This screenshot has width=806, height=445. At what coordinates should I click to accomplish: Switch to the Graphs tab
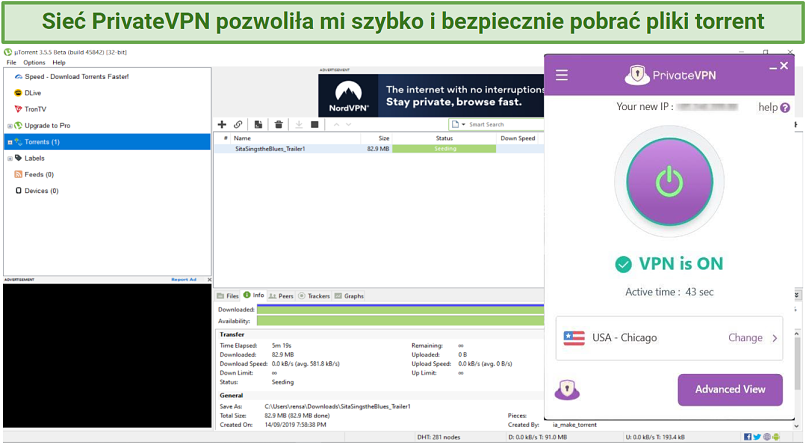coord(349,296)
